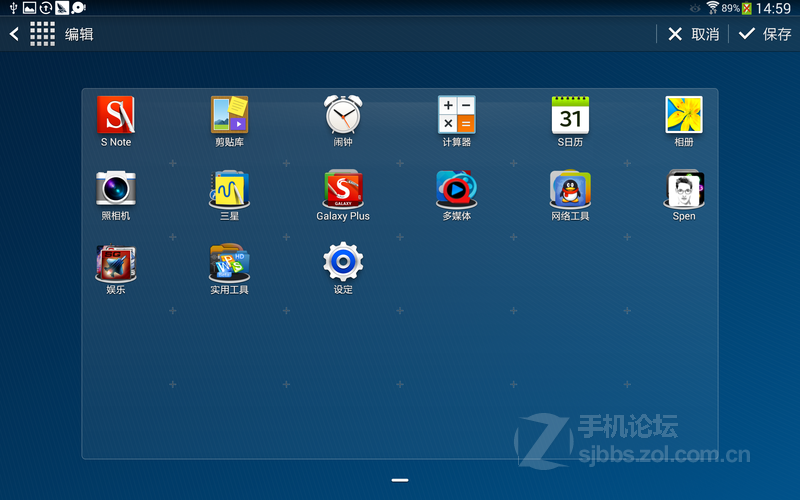Open the 多媒体 multimedia folder icon
Screen dimensions: 800x500
[x=457, y=189]
